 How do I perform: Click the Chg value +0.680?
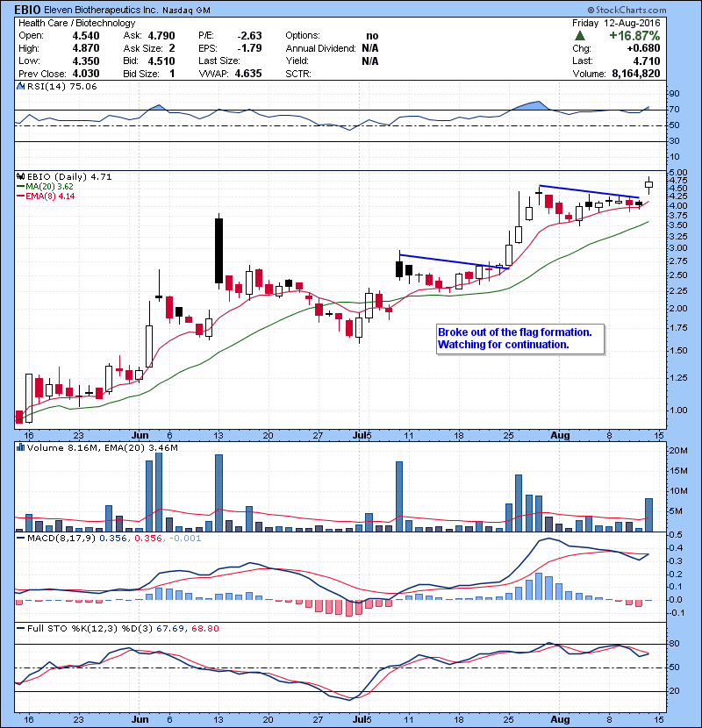(643, 48)
